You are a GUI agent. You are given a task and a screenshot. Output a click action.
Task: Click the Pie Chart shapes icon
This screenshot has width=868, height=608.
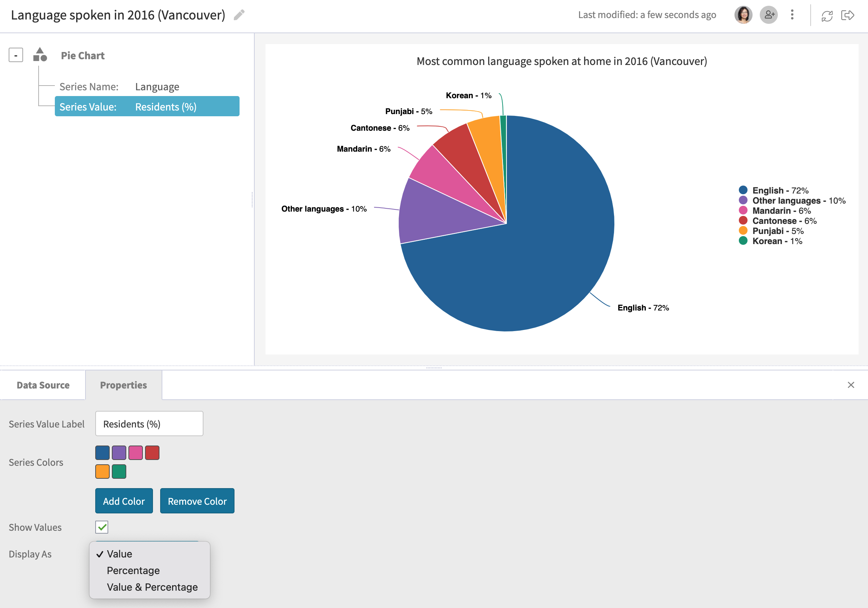pos(40,55)
